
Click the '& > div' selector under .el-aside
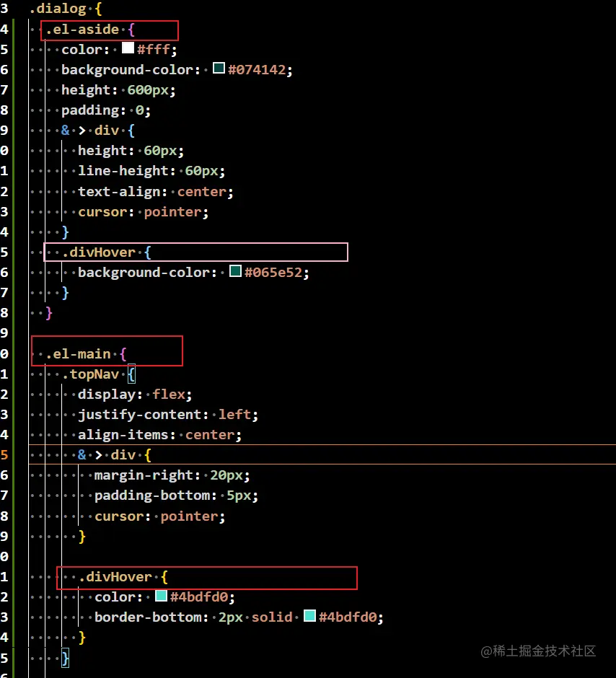(90, 131)
